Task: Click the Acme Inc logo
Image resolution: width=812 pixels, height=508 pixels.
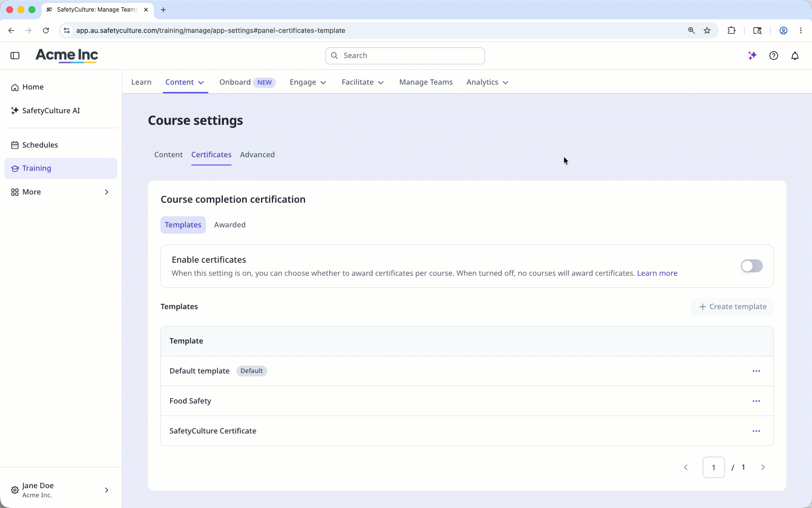Action: (67, 56)
